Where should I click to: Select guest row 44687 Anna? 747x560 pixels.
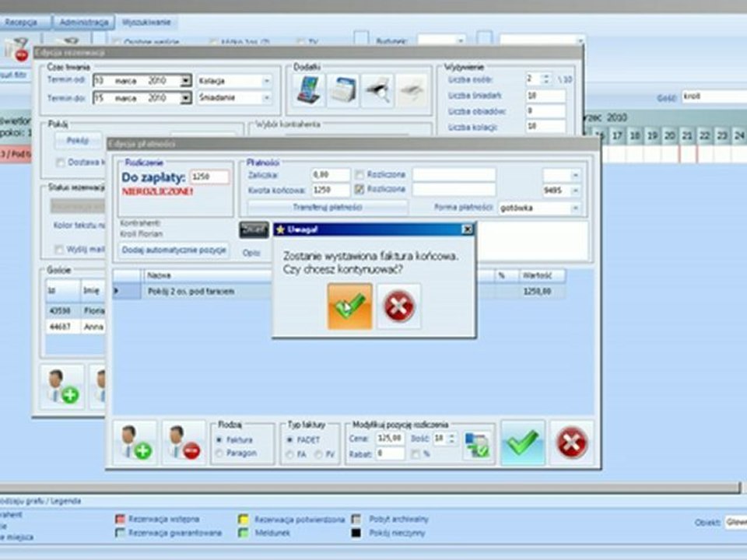[x=75, y=327]
